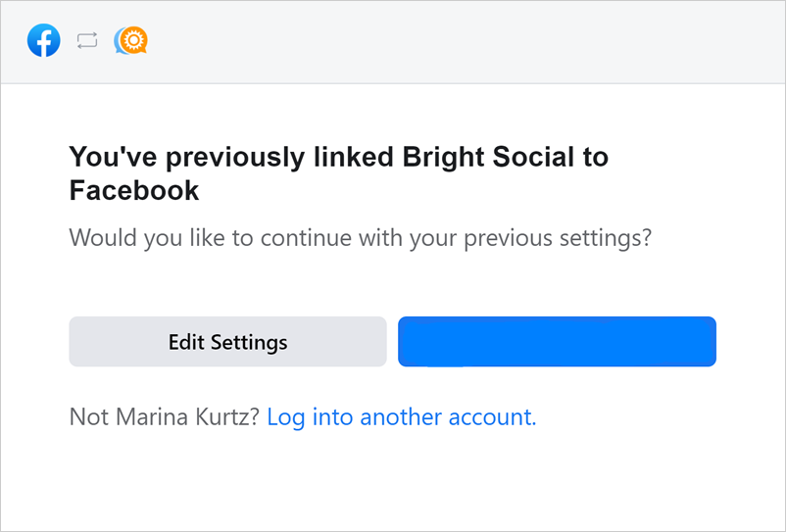Open the "Log into another account" link
Screen dimensions: 786x532
tap(401, 417)
